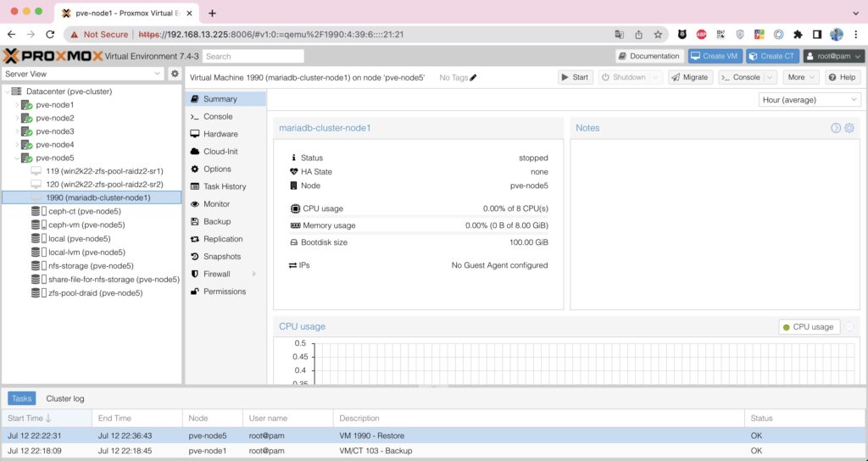This screenshot has height=461, width=868.
Task: Open a new browser tab
Action: click(212, 13)
